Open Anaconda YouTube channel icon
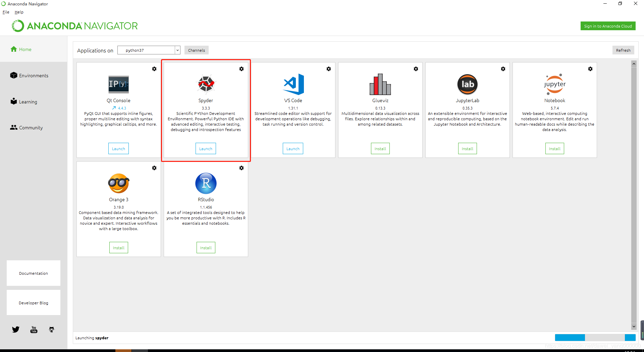Viewport: 644px width, 352px height. [34, 329]
